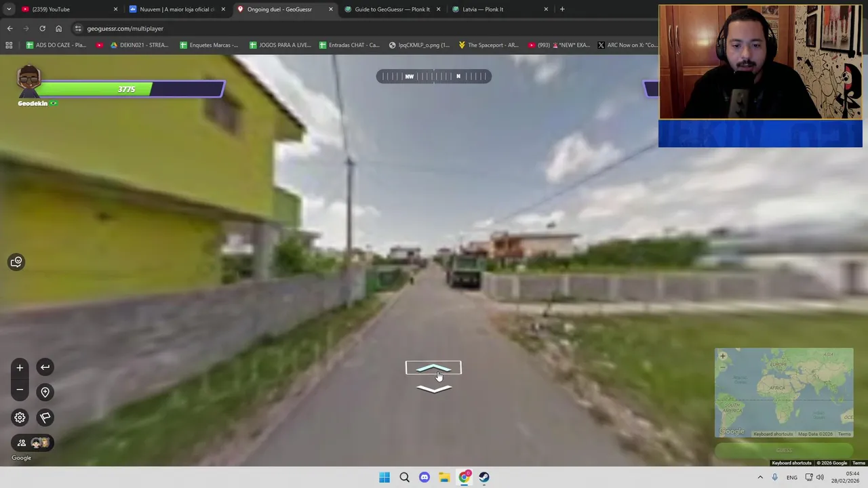Switch to Guide to GeoGuessr Plonk It tab
Viewport: 868px width, 488px height.
click(x=392, y=9)
